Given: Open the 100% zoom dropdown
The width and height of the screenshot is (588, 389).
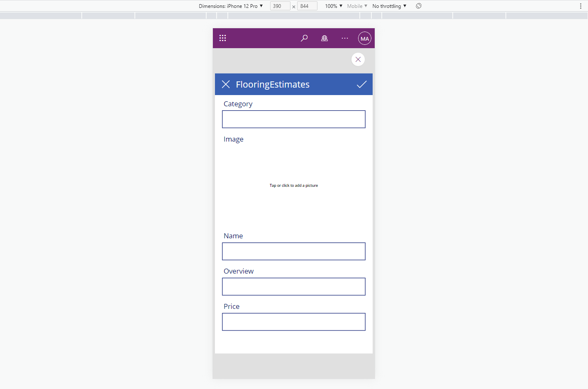Looking at the screenshot, I should point(334,6).
